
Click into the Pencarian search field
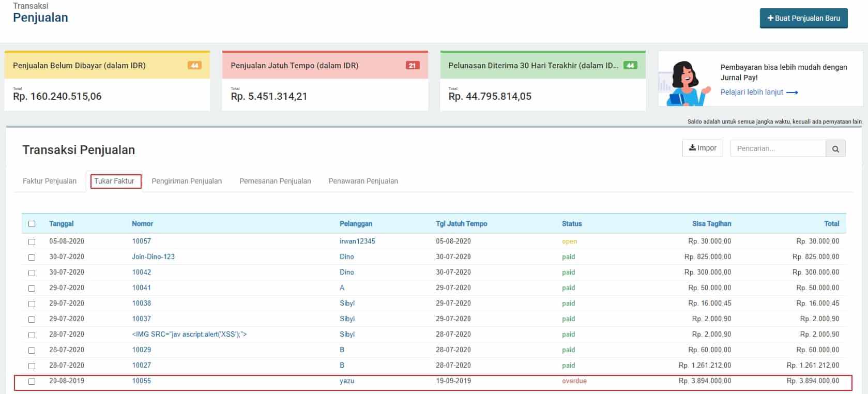click(778, 149)
